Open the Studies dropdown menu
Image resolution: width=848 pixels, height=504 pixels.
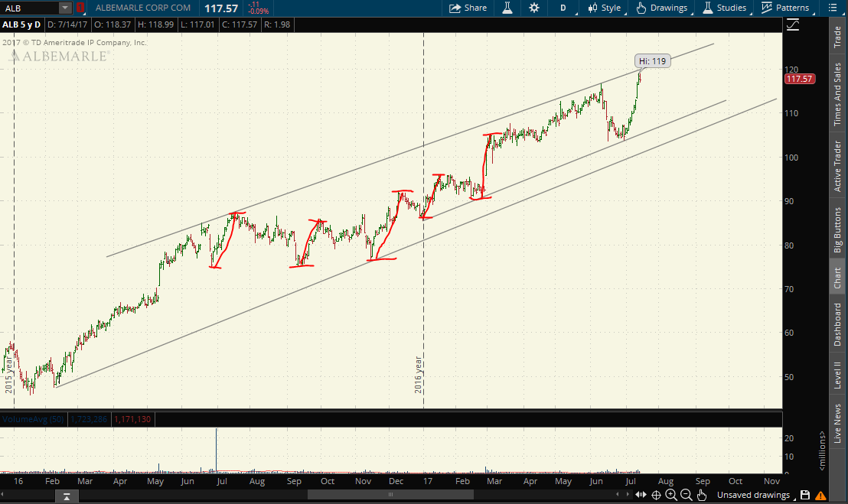(726, 8)
